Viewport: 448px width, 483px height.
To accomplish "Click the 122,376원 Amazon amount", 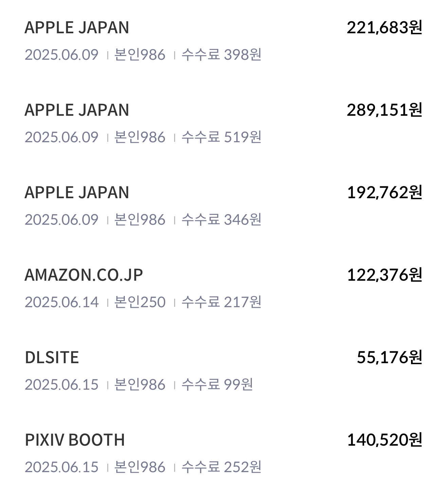I will (x=385, y=275).
